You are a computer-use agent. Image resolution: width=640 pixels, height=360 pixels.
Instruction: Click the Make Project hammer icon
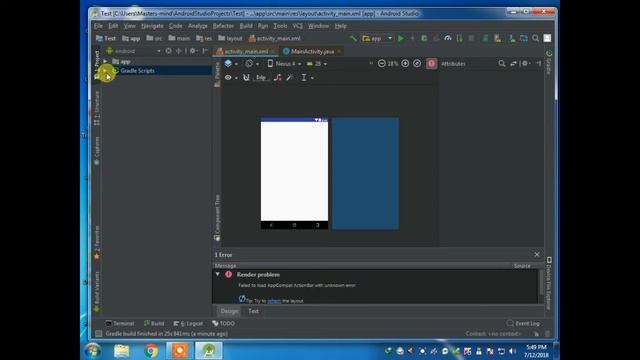point(353,38)
